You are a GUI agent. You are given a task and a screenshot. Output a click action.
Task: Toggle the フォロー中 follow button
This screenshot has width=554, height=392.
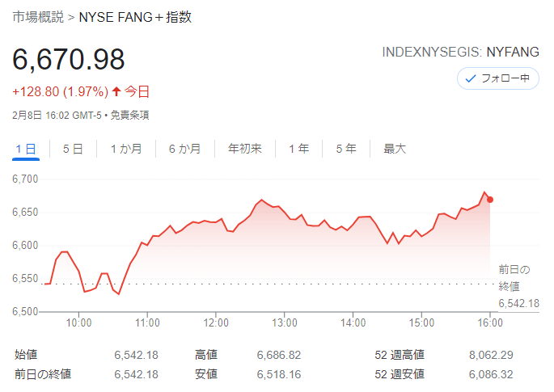pos(498,78)
